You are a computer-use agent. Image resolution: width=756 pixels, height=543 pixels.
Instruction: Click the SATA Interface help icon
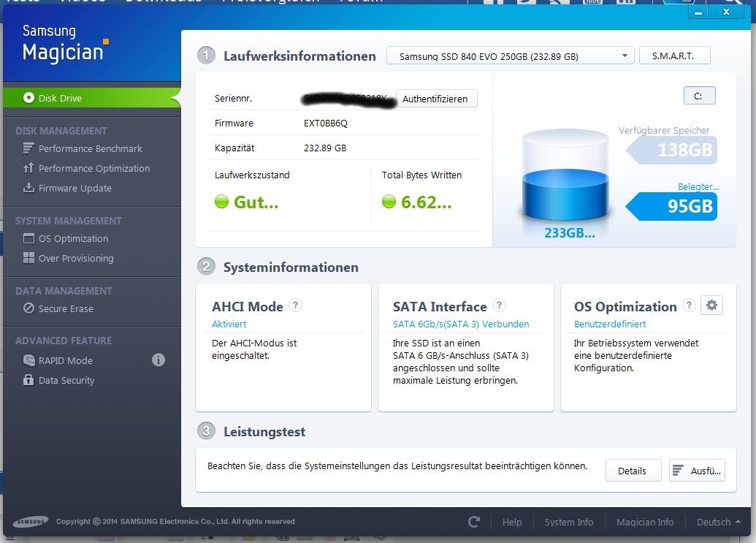pos(499,305)
